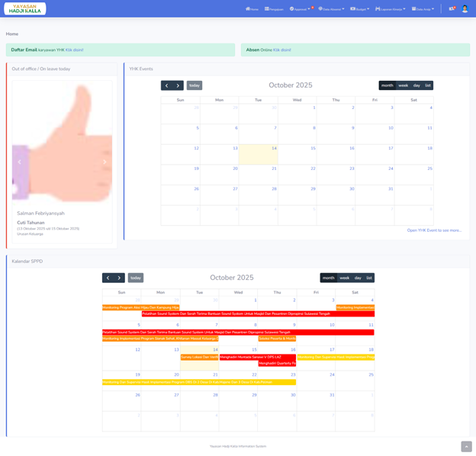This screenshot has height=456, width=476.
Task: Go to previous month in Kalendar SPPD
Action: point(108,278)
